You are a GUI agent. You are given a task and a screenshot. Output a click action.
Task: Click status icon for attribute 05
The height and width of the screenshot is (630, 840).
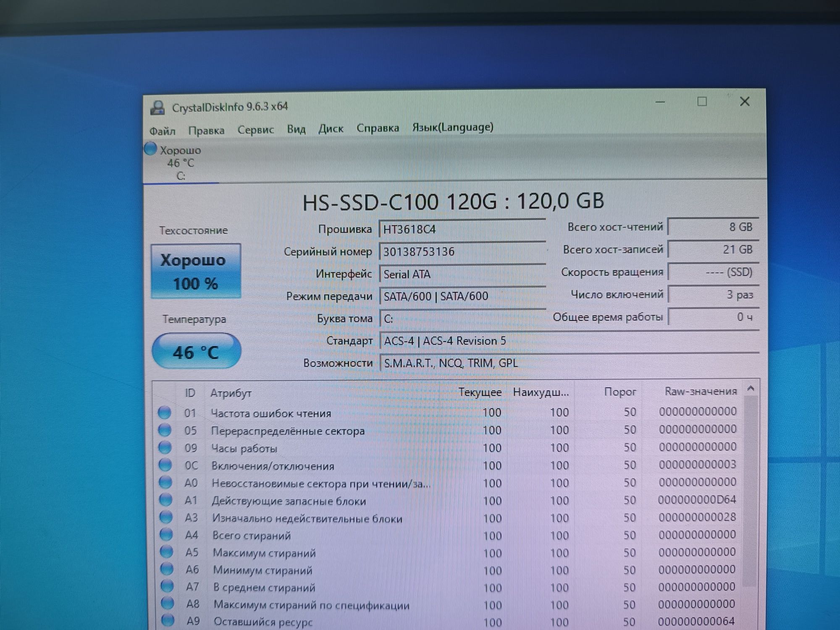coord(165,430)
